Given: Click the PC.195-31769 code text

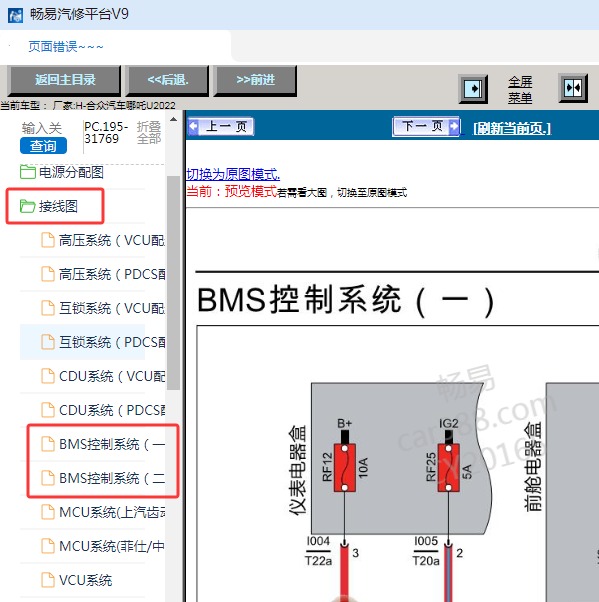Looking at the screenshot, I should (106, 132).
